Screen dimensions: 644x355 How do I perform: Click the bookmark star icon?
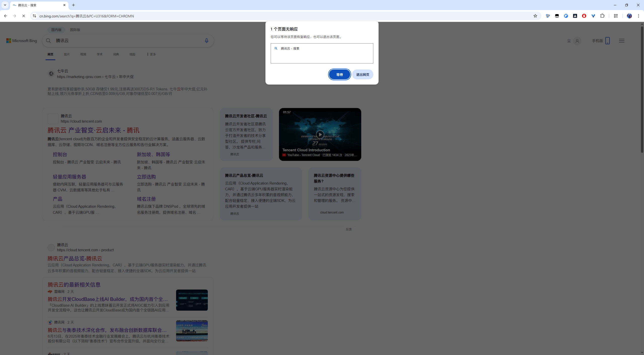click(x=535, y=16)
